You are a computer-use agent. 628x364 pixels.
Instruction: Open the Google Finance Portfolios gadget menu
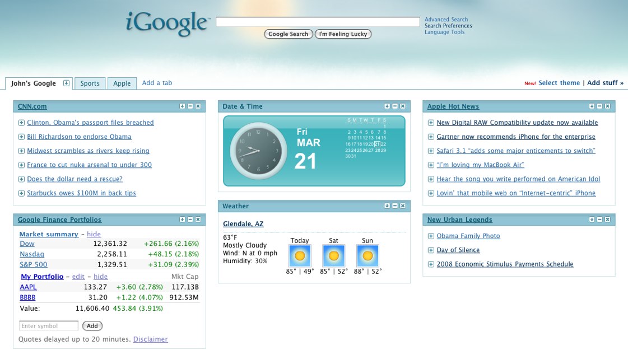pos(182,220)
